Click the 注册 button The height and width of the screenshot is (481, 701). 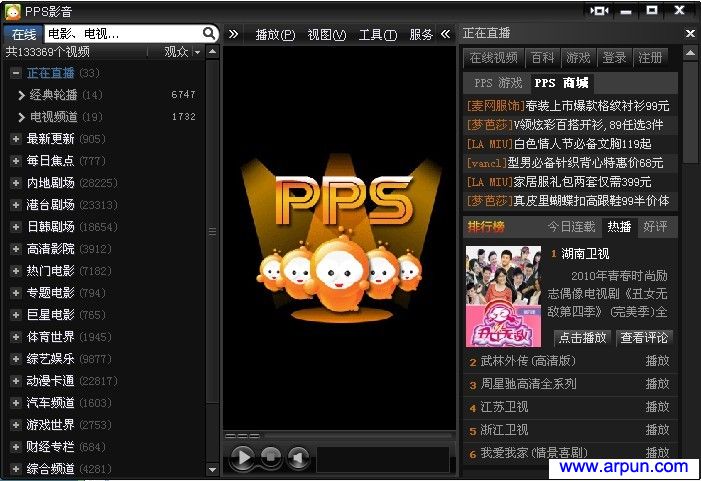click(x=650, y=58)
